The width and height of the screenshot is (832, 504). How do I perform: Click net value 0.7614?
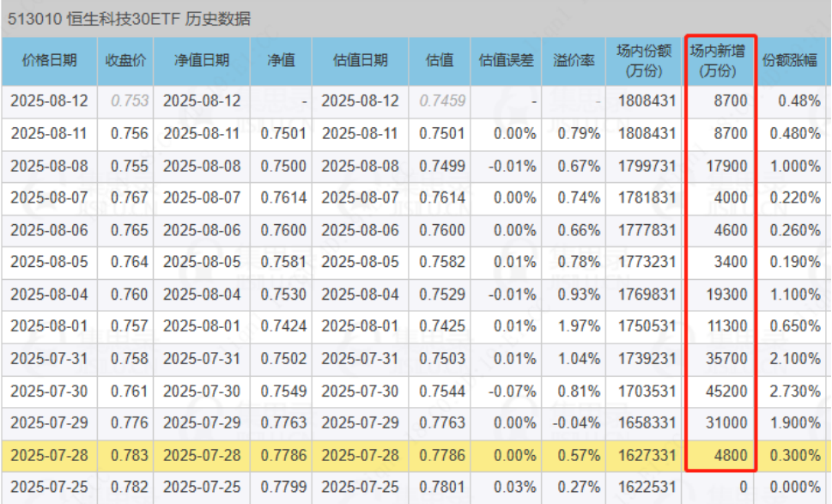tap(283, 197)
